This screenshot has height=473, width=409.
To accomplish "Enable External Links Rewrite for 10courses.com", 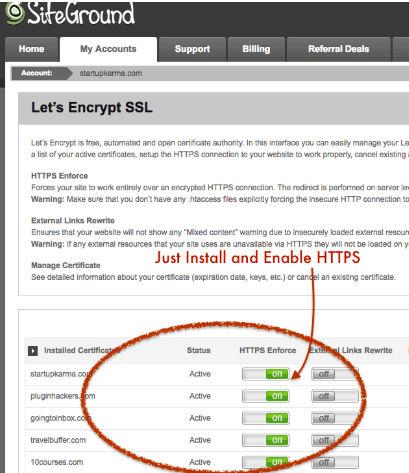I will (335, 462).
